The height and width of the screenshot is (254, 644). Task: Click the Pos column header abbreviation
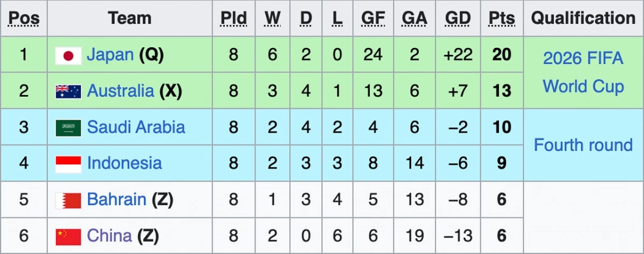[x=24, y=18]
